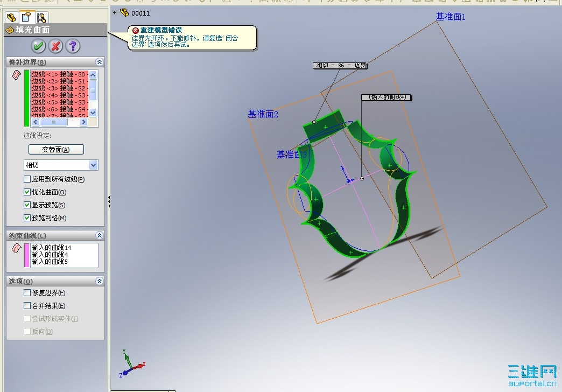Click the 重建模型错误 error icon
This screenshot has width=562, height=392.
(136, 31)
